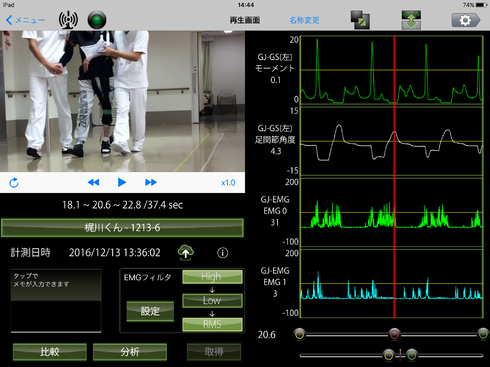Click the disabled 取得 button
Image resolution: width=490 pixels, height=367 pixels.
coord(214,352)
